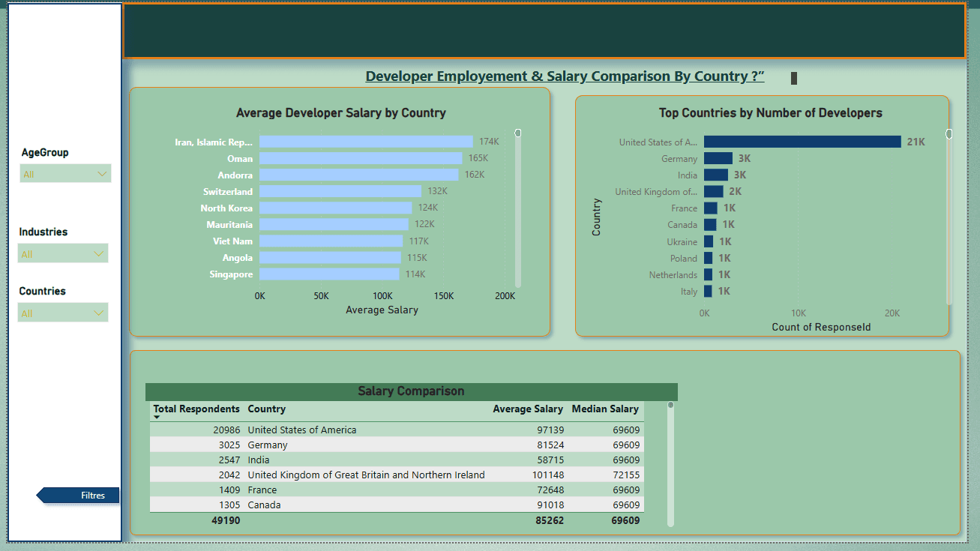Select the 58715 average salary cell
This screenshot has width=980, height=551.
550,460
